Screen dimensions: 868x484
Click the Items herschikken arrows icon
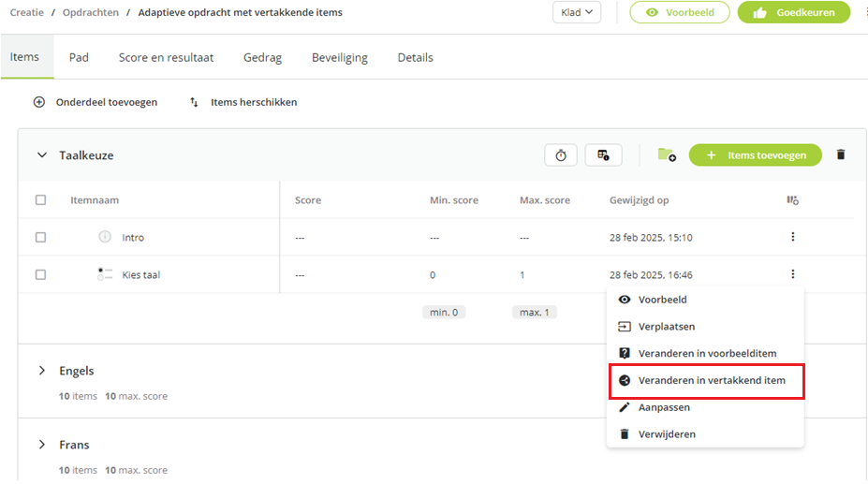[x=194, y=102]
